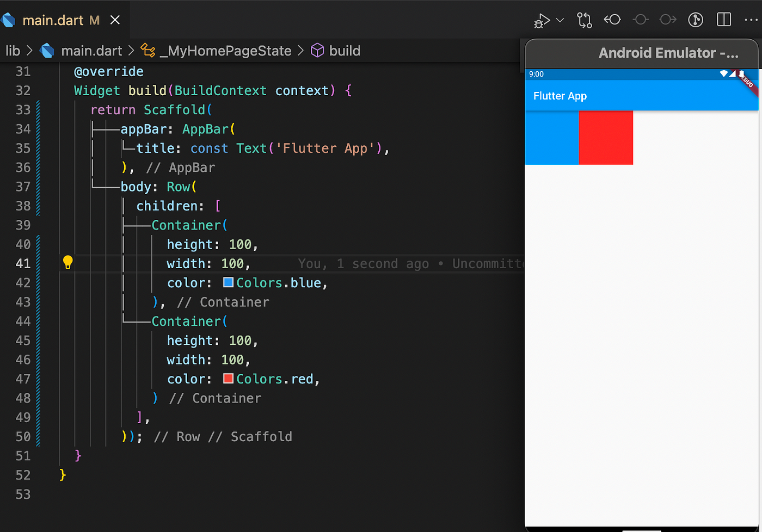
Task: Open the source control compare changes icon
Action: [585, 20]
